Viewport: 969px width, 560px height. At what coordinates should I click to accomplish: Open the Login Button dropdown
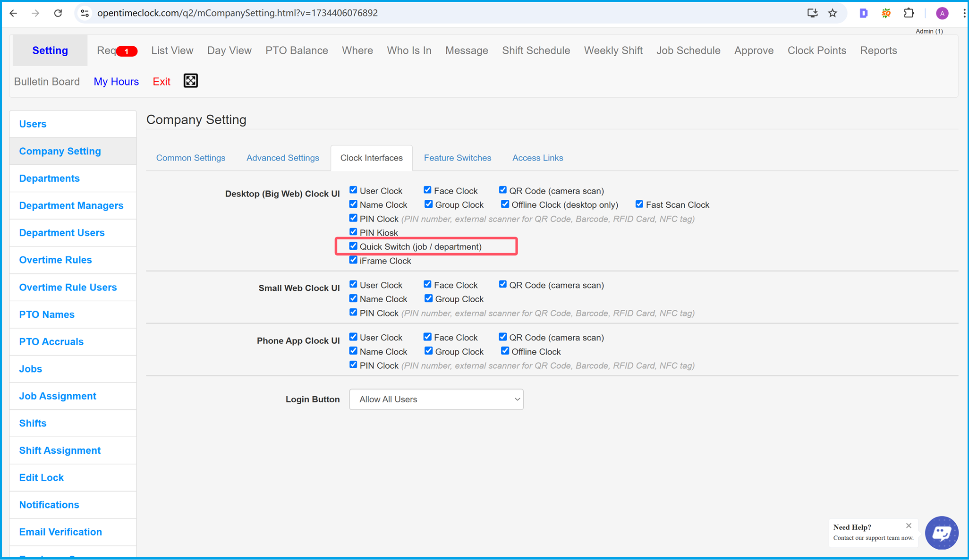(435, 399)
